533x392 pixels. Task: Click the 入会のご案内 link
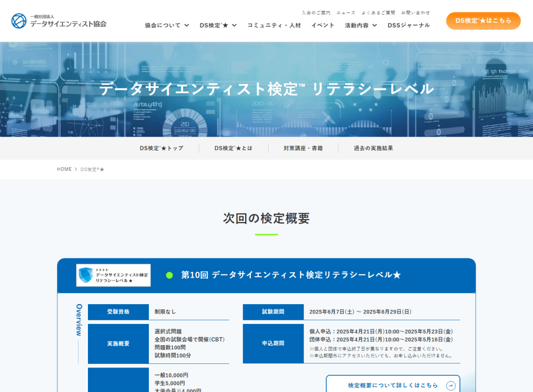316,13
